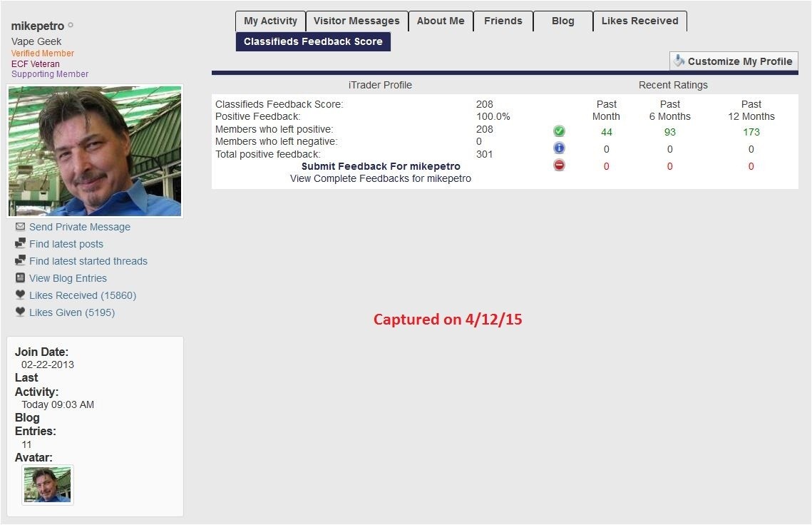Switch to the Visitor Messages tab
This screenshot has height=525, width=812.
tap(356, 21)
